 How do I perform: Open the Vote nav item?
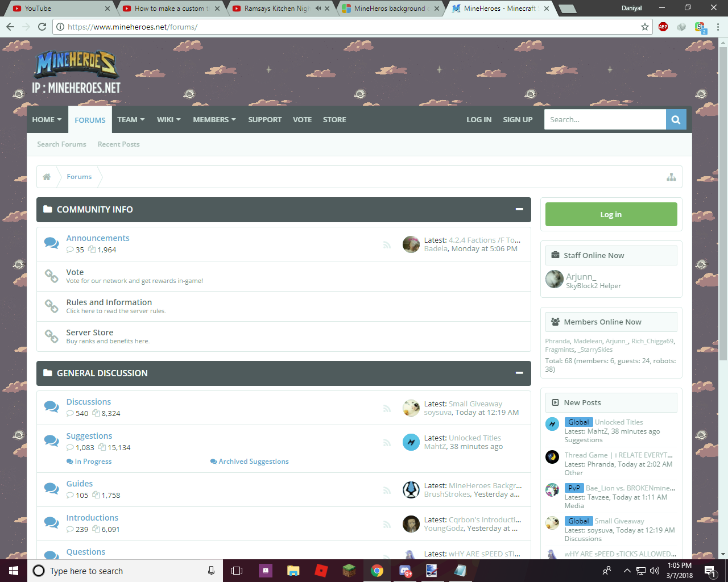302,119
